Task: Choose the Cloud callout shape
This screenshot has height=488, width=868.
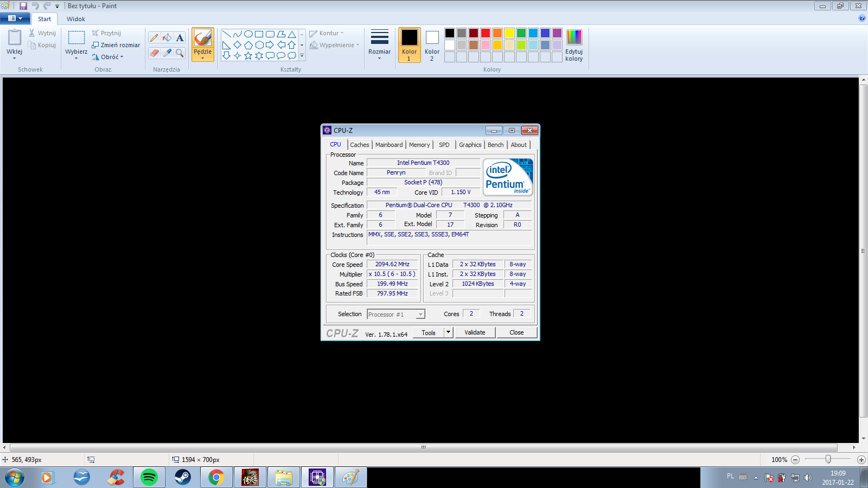Action: pos(292,56)
